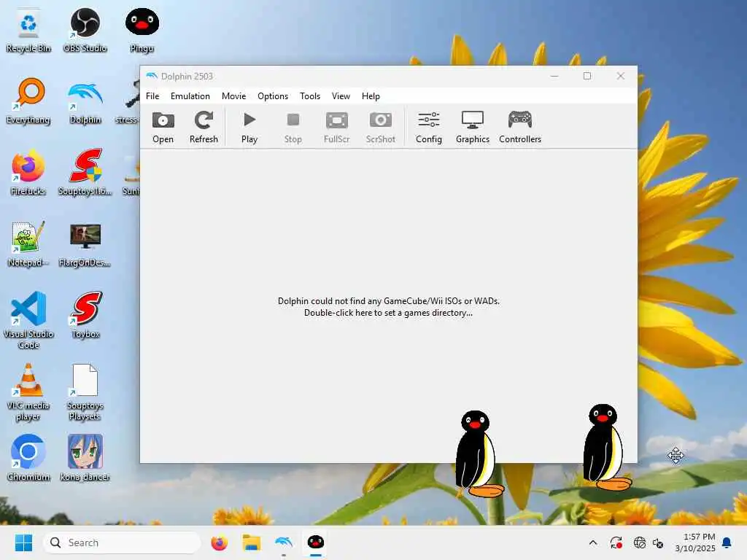Open the clock showing 1:57 PM
The width and height of the screenshot is (747, 560).
(x=695, y=542)
